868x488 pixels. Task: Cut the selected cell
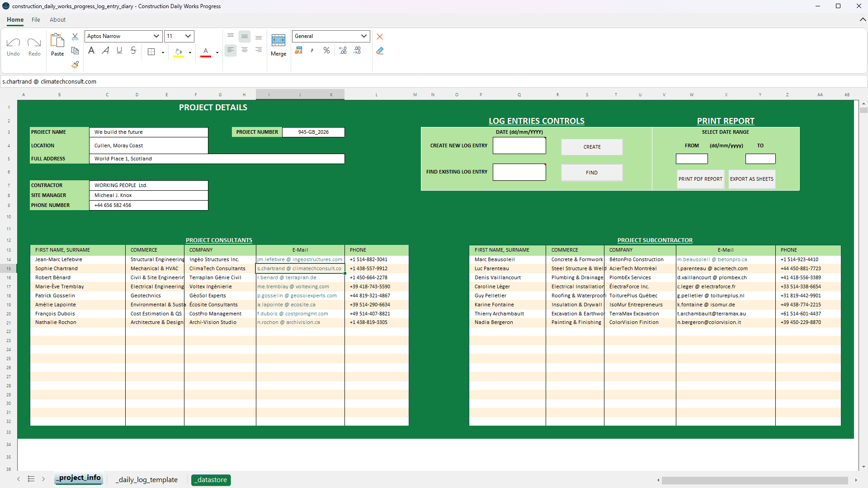75,37
